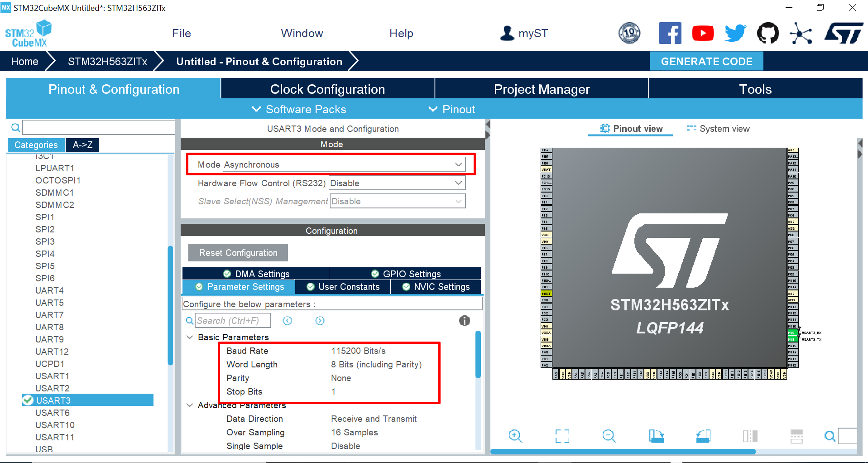Open the Hardware Flow Control dropdown
Viewport: 868px width, 463px height.
tap(459, 183)
